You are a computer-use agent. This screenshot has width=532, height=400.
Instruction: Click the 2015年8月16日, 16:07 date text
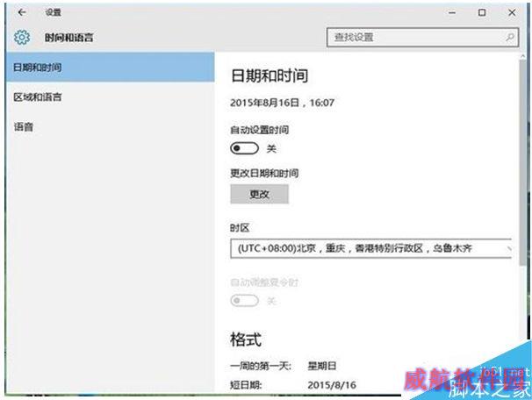point(283,103)
